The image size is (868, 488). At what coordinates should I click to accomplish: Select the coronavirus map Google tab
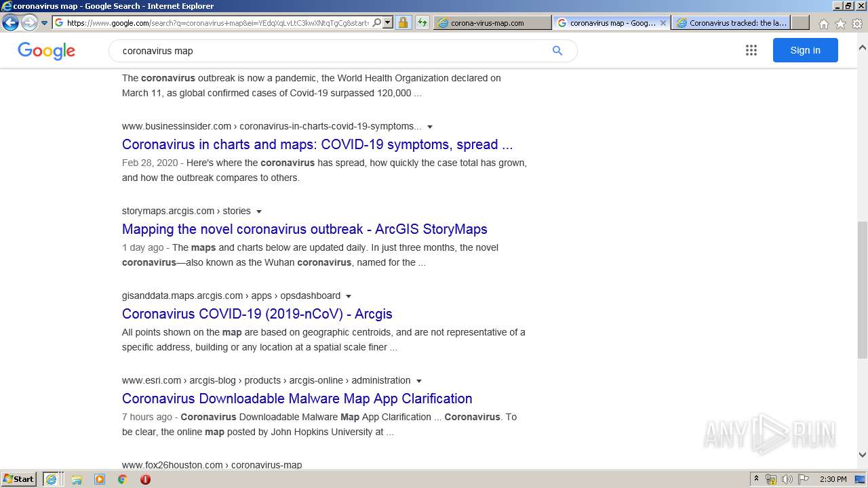tap(612, 22)
